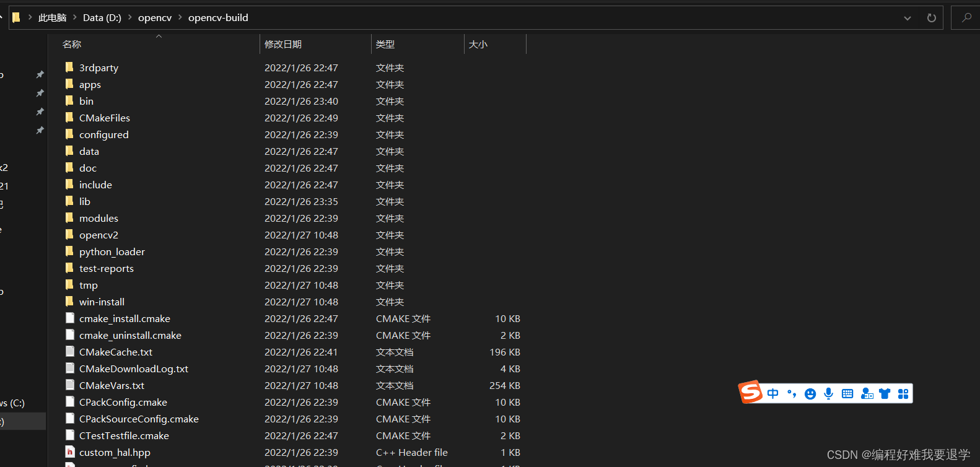Select CPackSourceConfig.cmake file name

pyautogui.click(x=139, y=419)
